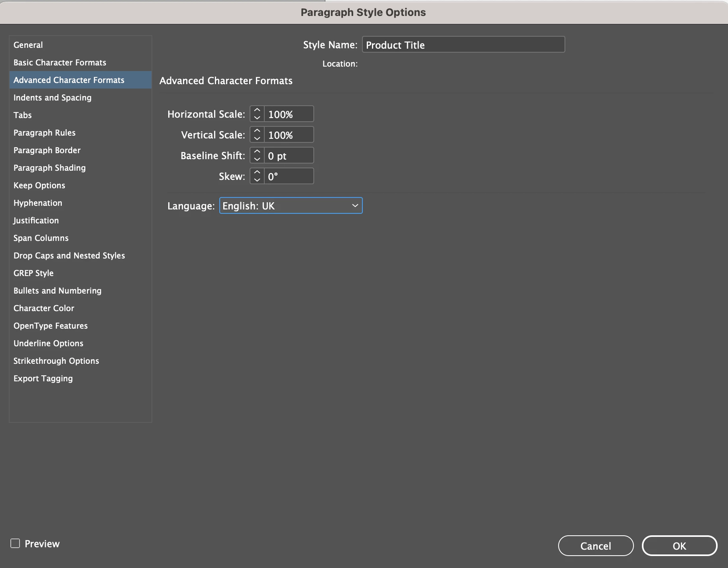Enable the Preview checkbox
Screen dimensions: 728x568
tap(15, 543)
